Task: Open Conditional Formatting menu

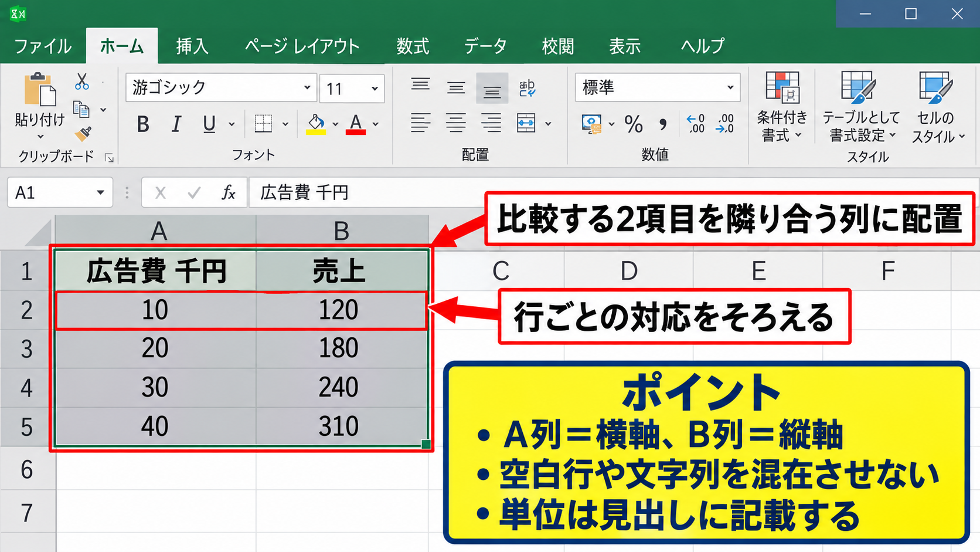Action: pyautogui.click(x=782, y=107)
